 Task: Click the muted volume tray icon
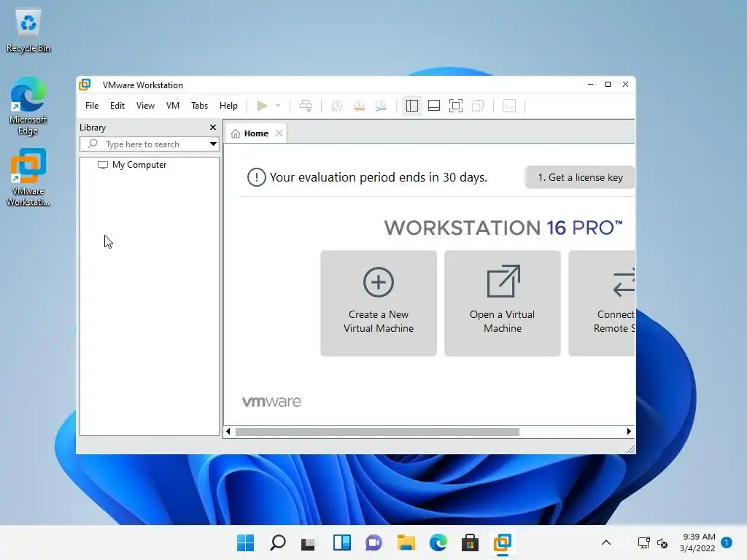tap(662, 542)
